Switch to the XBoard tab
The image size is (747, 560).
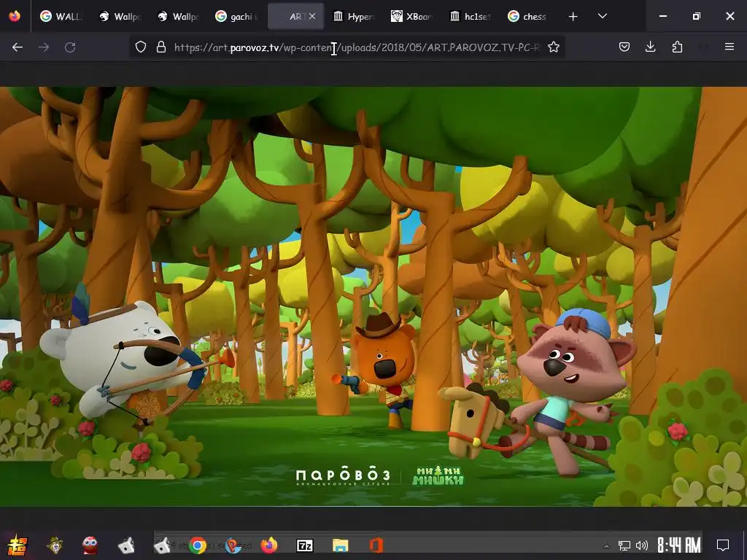click(413, 16)
